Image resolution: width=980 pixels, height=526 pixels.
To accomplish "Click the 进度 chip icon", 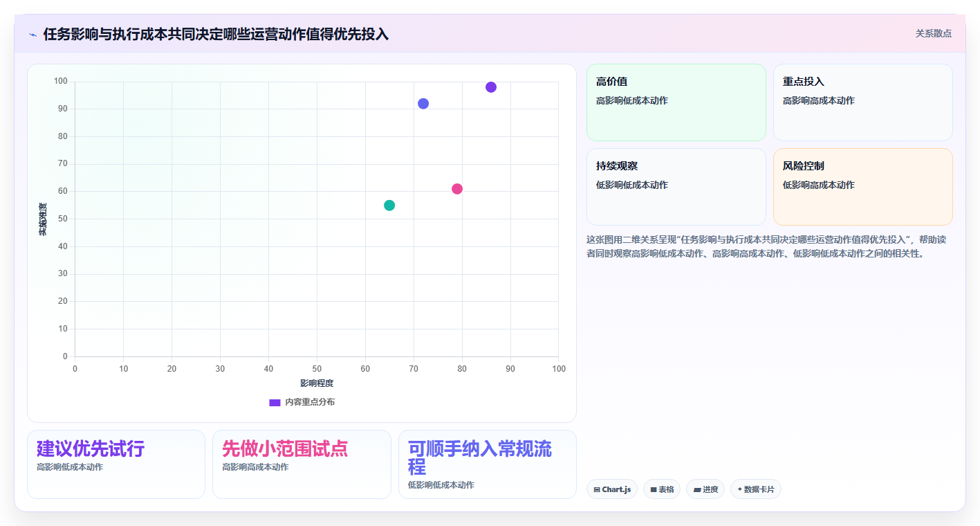I will click(697, 489).
